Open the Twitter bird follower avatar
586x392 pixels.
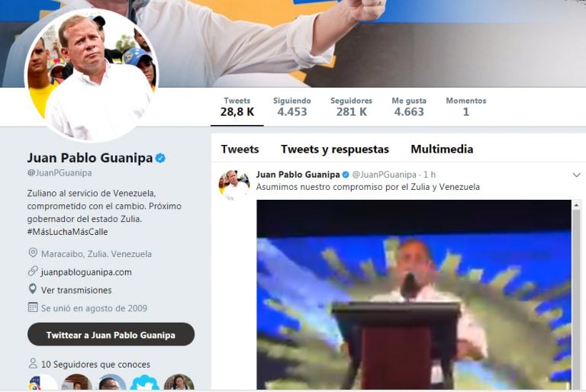tap(145, 384)
